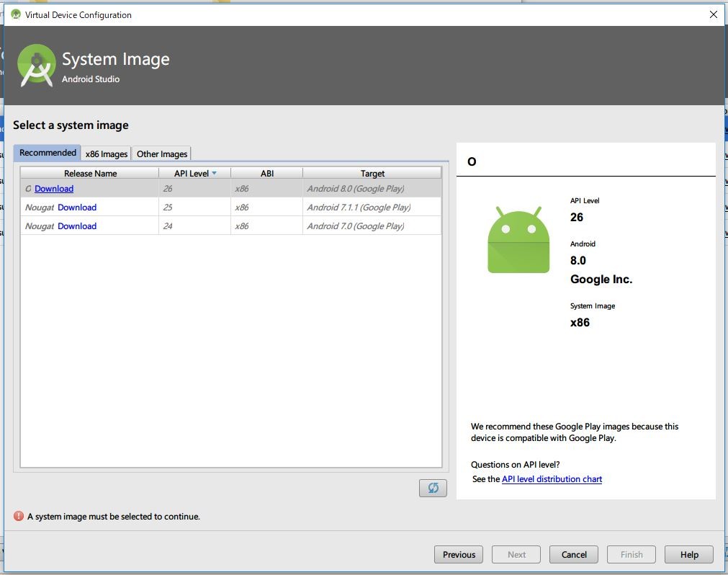728x575 pixels.
Task: Click the x86 ABI cell in API 24 row
Action: pos(266,226)
